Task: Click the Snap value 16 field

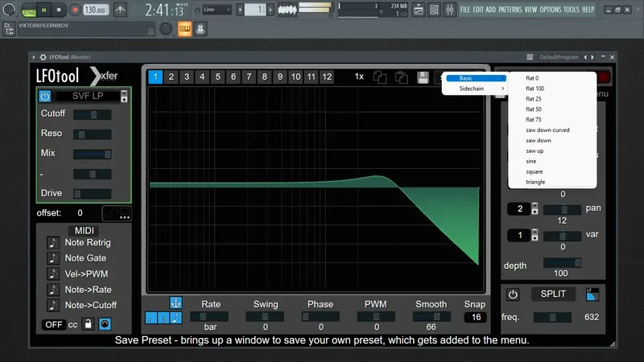Action: pyautogui.click(x=476, y=317)
